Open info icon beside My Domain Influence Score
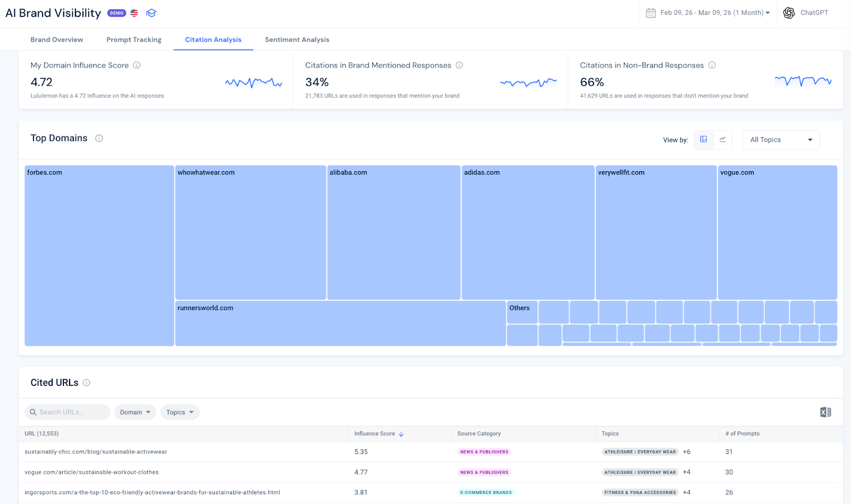 [137, 65]
